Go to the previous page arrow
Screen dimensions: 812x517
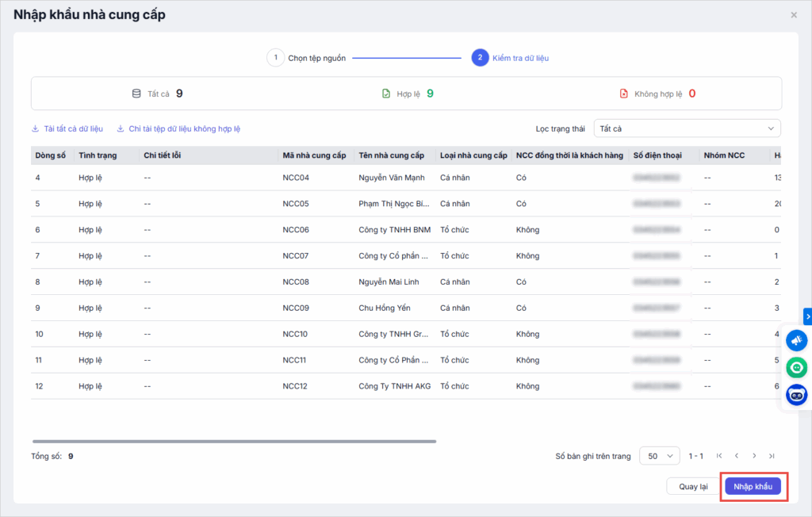coord(737,456)
